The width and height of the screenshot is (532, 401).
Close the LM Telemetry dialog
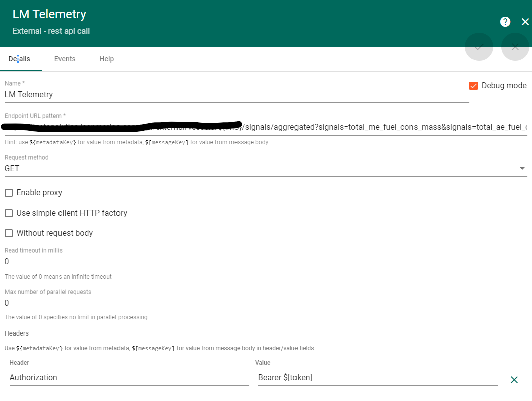[525, 21]
